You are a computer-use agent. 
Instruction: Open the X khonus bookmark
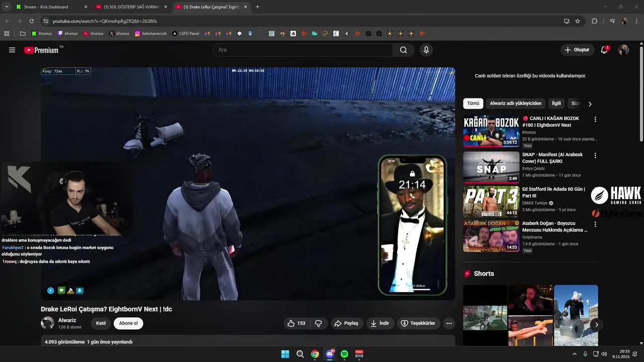coord(119,34)
